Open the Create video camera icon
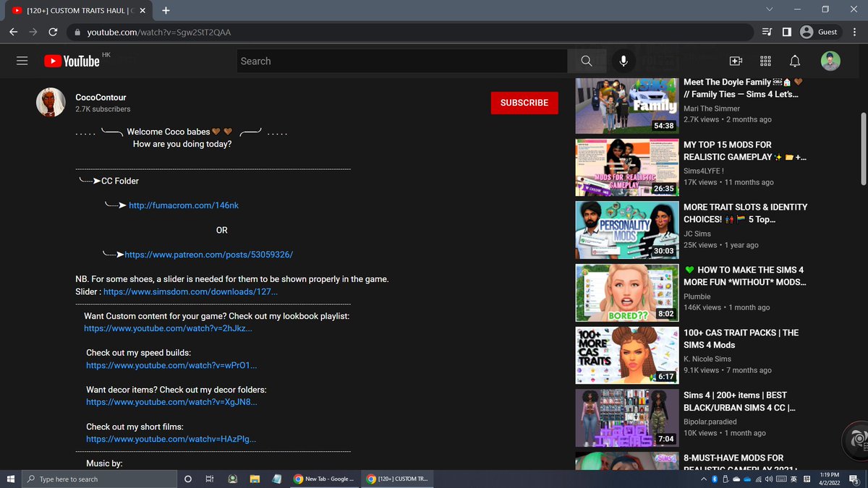Image resolution: width=868 pixels, height=488 pixels. [736, 61]
